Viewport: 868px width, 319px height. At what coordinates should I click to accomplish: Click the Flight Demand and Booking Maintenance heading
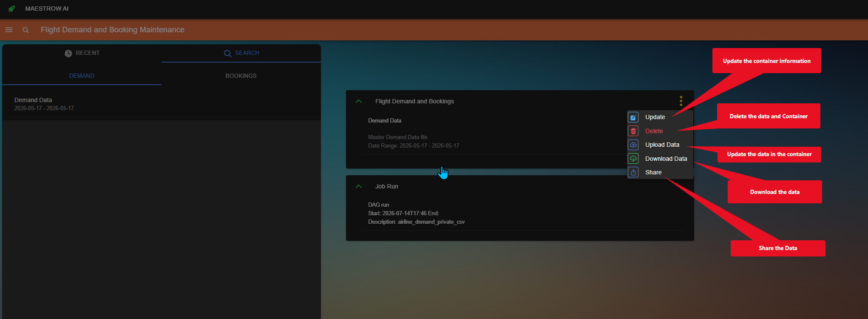pos(113,30)
